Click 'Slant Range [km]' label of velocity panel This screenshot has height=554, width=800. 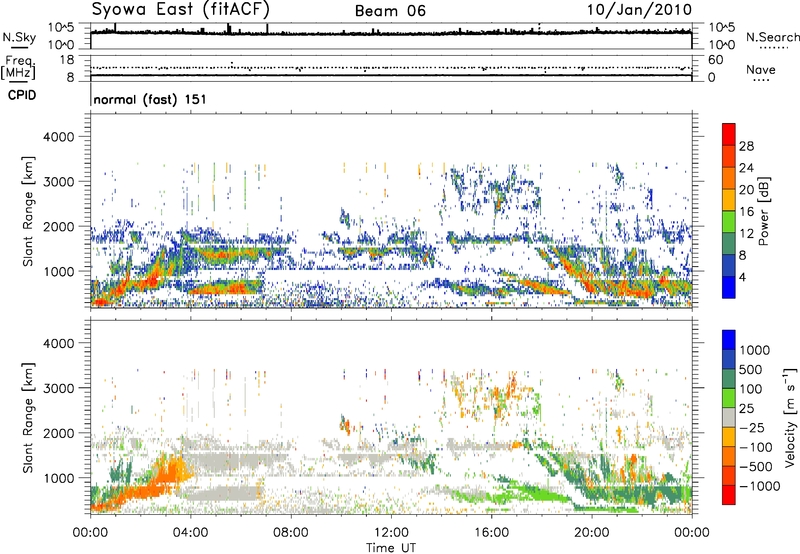coord(28,418)
